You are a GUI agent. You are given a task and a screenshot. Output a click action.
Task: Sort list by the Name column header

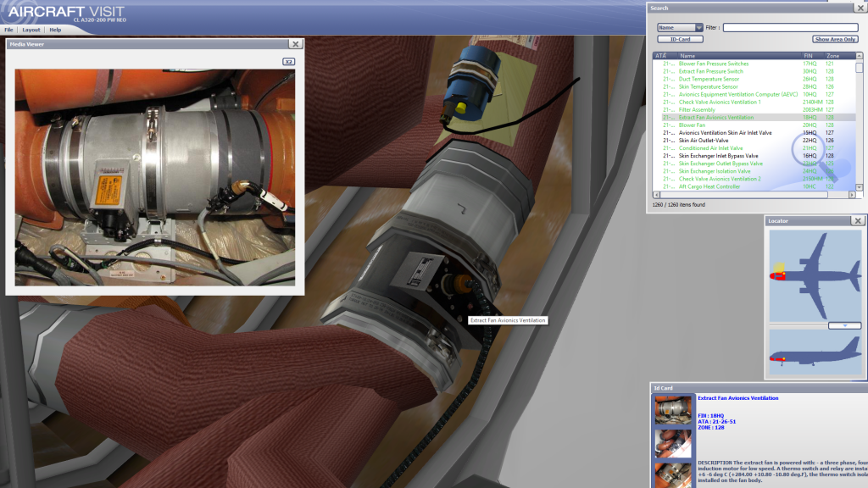pyautogui.click(x=739, y=56)
